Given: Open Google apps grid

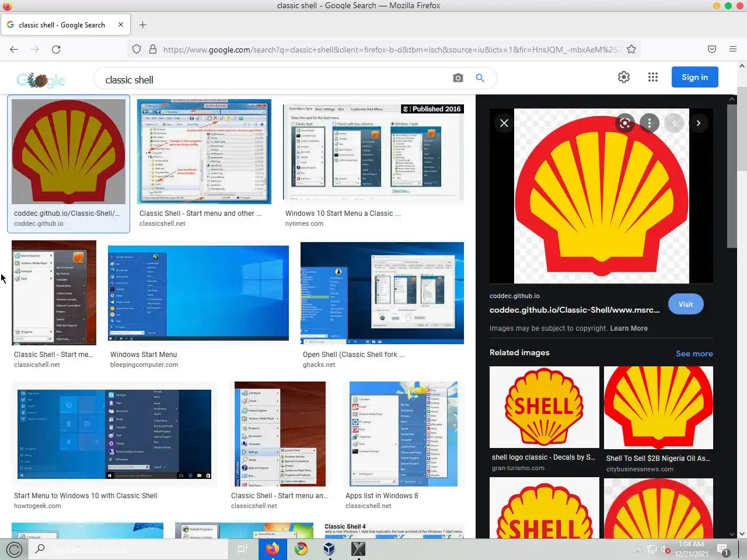Looking at the screenshot, I should pos(653,77).
